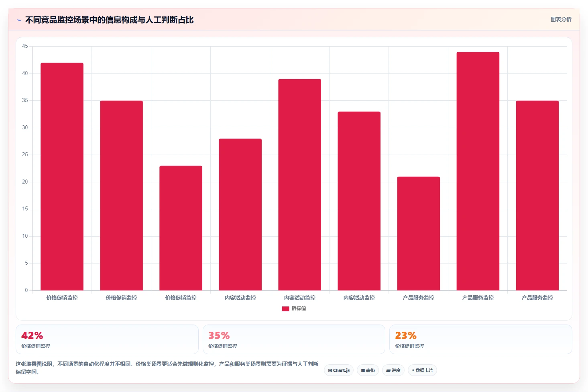
Task: Click the 进度 tag chip
Action: pyautogui.click(x=393, y=370)
